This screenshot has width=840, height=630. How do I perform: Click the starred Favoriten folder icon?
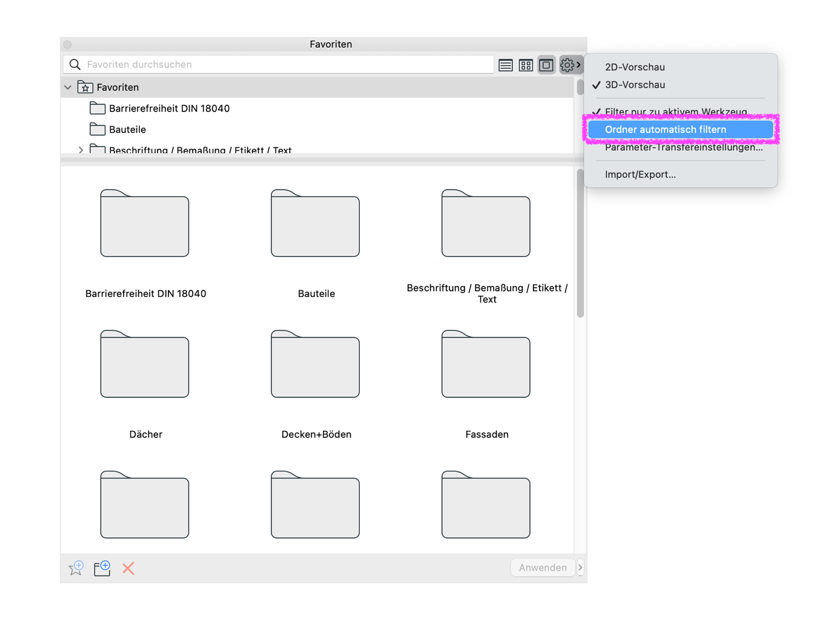click(x=85, y=87)
